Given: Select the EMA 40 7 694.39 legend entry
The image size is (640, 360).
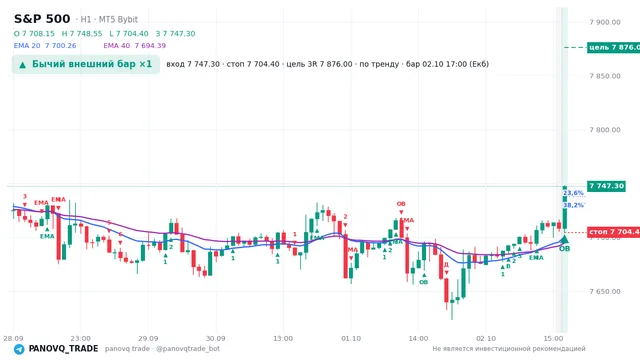Looking at the screenshot, I should tap(135, 46).
